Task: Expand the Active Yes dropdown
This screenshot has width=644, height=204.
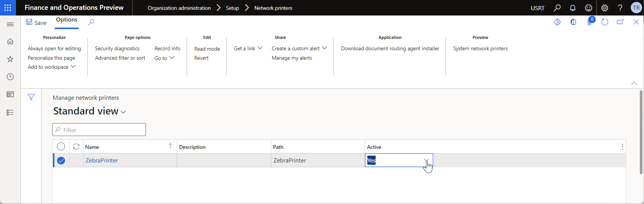Action: coord(426,161)
